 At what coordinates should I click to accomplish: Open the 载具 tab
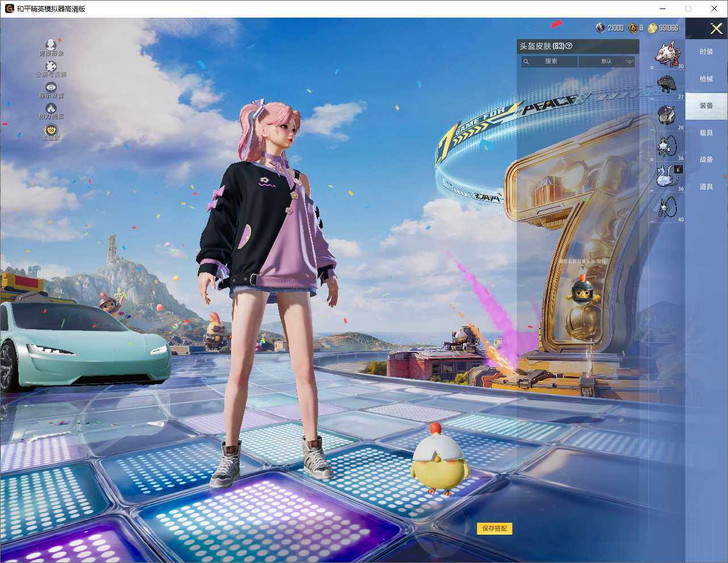click(x=706, y=133)
